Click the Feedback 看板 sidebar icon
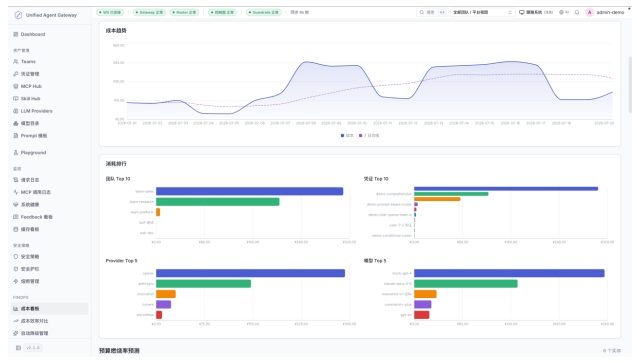 click(x=16, y=217)
